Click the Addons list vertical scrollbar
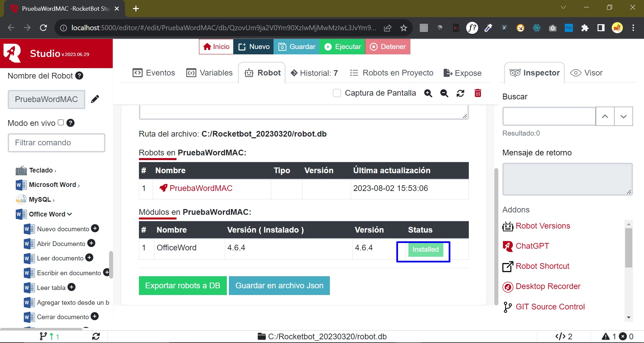Screen dimensions: 644x343 629,248
